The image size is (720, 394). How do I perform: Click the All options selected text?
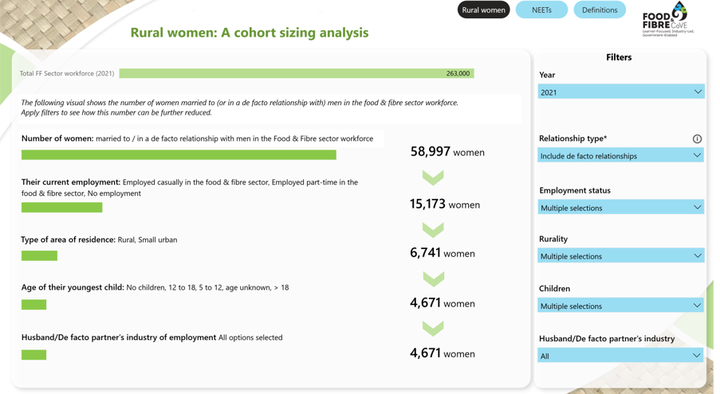[x=250, y=338]
